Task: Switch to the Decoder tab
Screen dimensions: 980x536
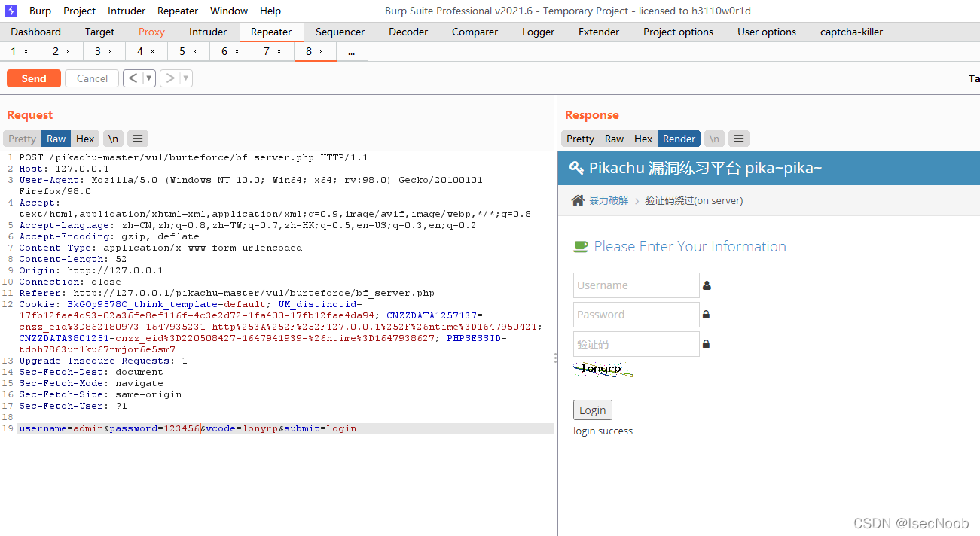Action: 408,32
